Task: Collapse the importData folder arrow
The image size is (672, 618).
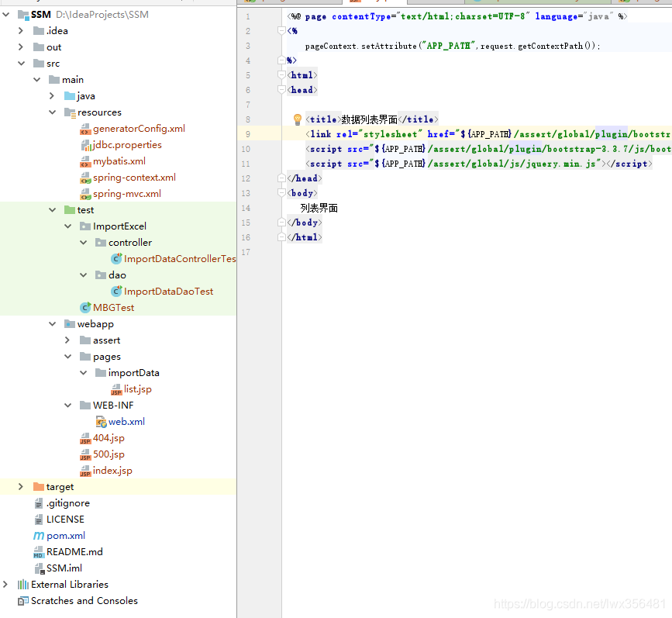Action: coord(84,373)
